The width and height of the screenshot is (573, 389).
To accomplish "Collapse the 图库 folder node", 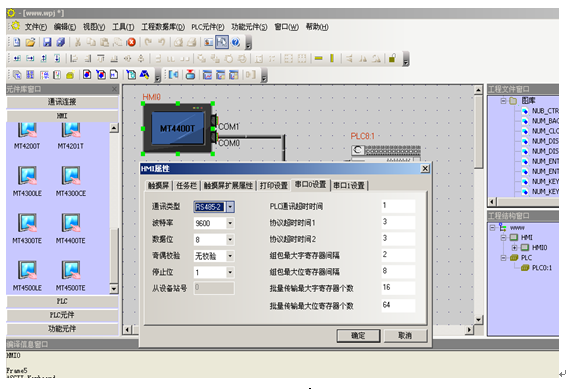I will pyautogui.click(x=503, y=101).
